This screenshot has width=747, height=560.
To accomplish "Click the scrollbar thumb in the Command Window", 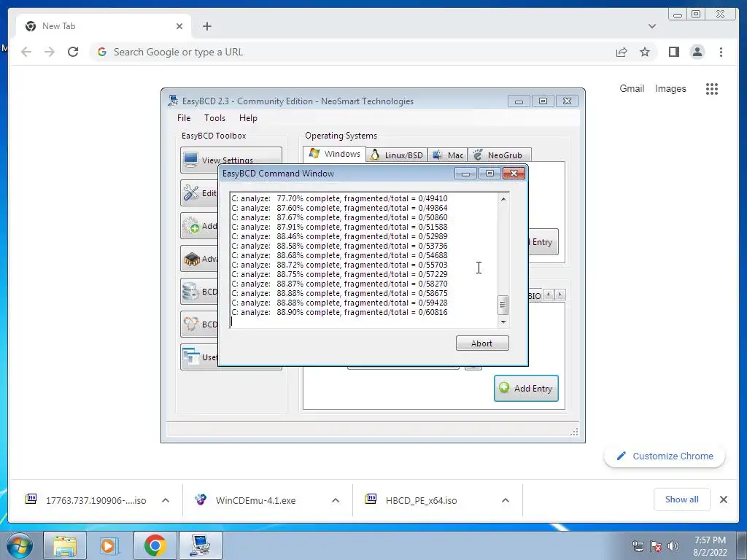I will point(503,306).
